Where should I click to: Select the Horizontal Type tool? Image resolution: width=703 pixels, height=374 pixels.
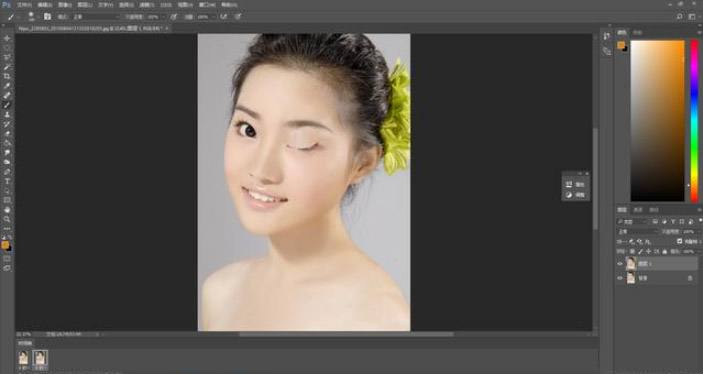pyautogui.click(x=7, y=181)
